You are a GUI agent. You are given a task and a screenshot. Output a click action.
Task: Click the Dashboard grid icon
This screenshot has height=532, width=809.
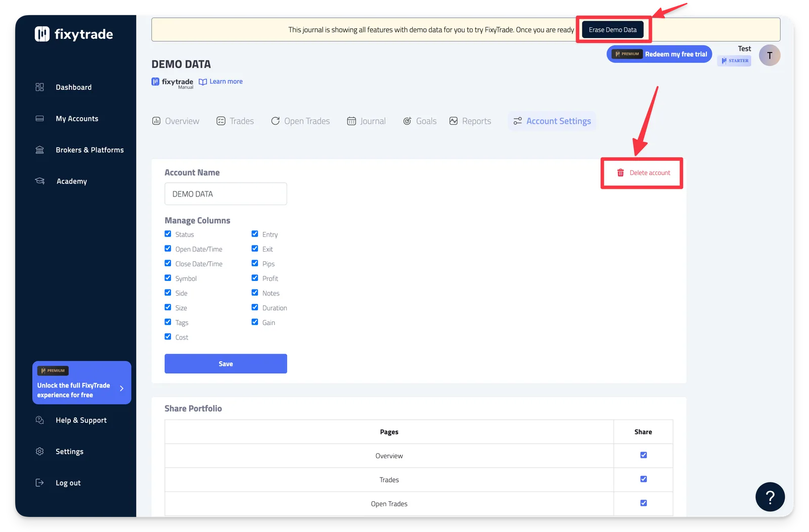[x=39, y=87]
